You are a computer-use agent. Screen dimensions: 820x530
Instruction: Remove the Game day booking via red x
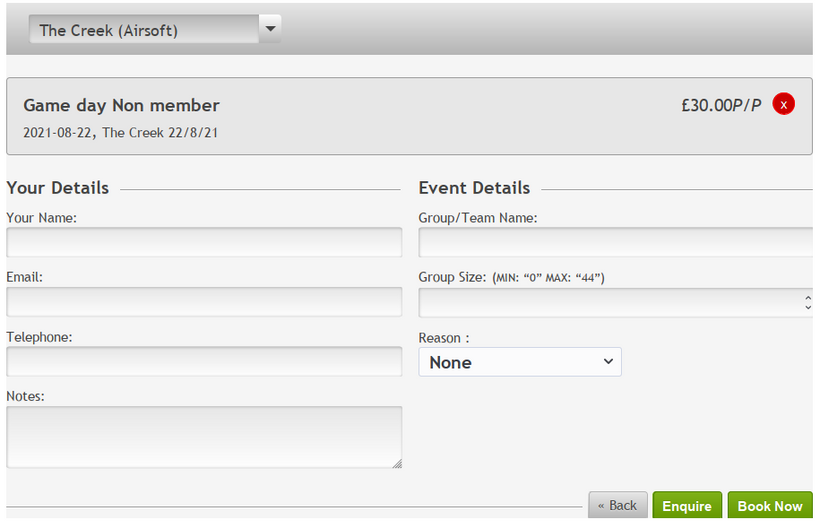(x=784, y=104)
